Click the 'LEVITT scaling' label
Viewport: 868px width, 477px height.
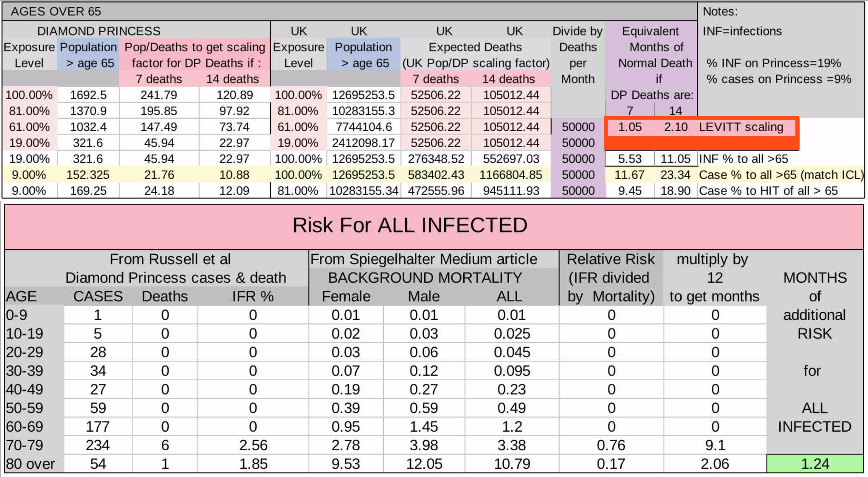point(741,127)
